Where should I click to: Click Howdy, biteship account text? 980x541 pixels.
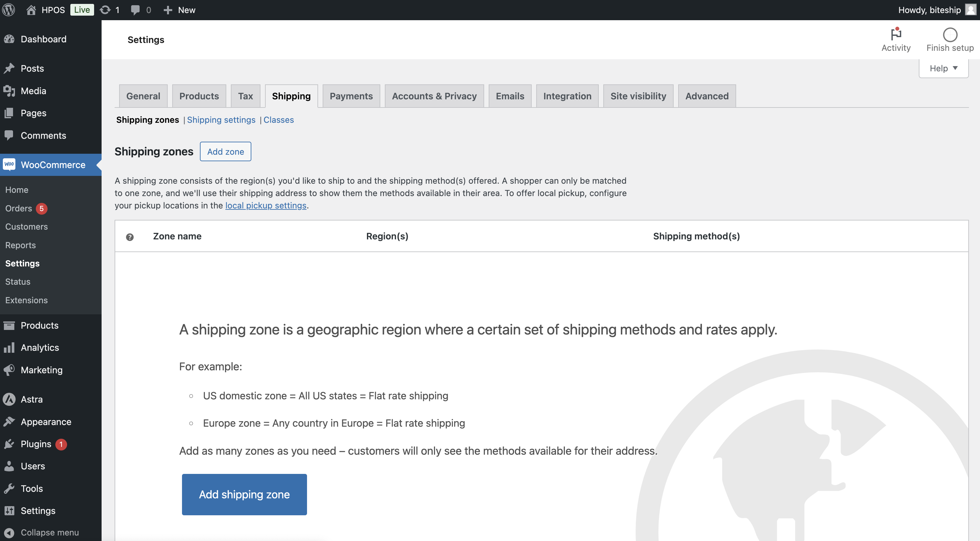[930, 10]
